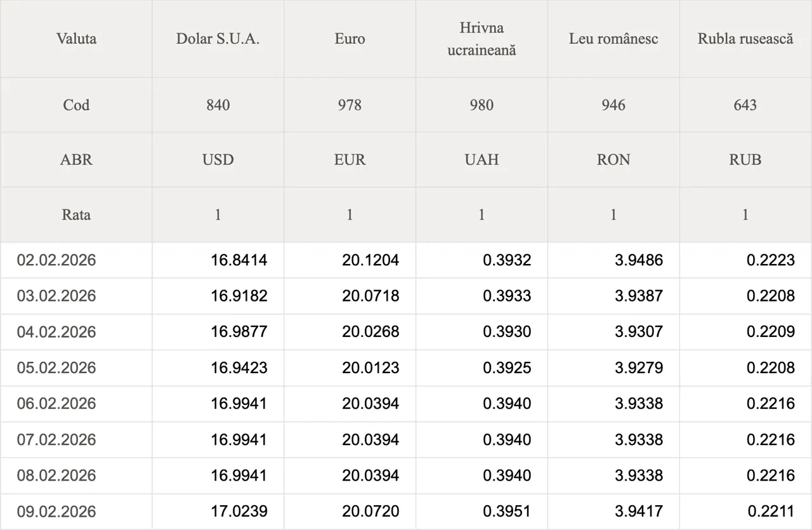Viewport: 812px width, 530px height.
Task: Select the 09.02.2026 date cell
Action: coord(56,512)
